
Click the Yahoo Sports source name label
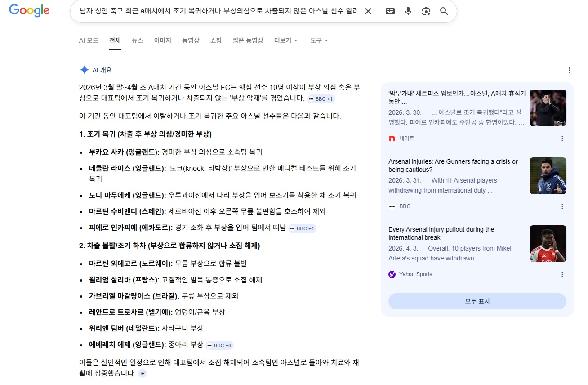point(416,274)
